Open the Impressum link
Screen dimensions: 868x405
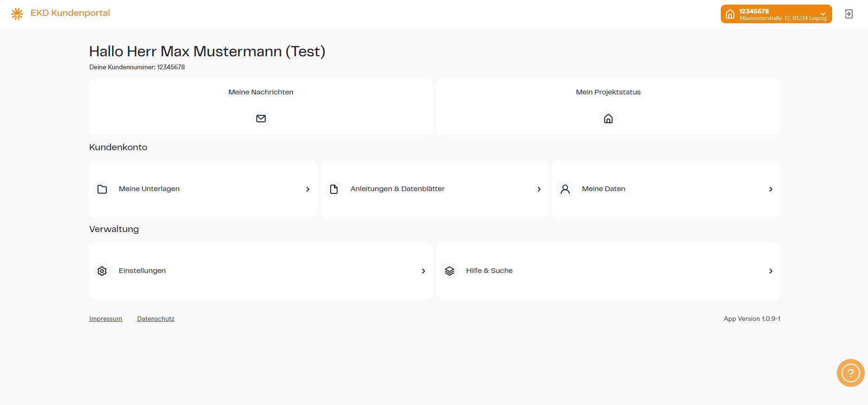tap(105, 319)
